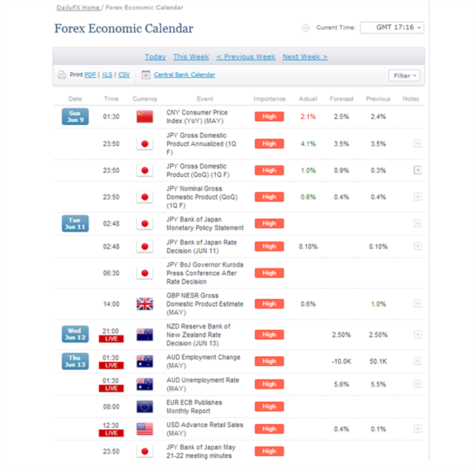Click the Australia flag for AUD Unemployment Rate
This screenshot has width=476, height=465.
point(145,384)
